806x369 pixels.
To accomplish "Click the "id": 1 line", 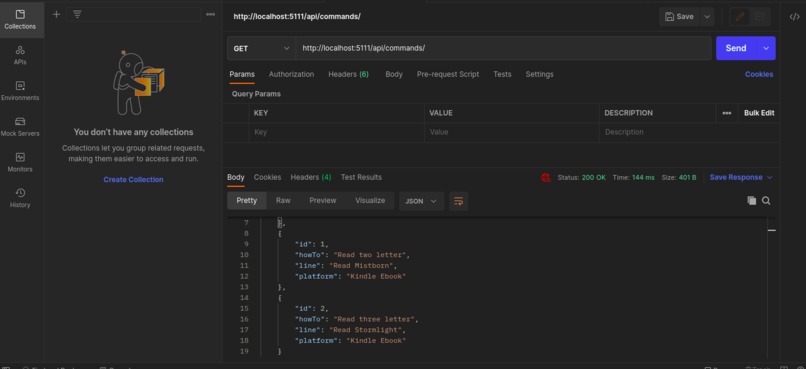I will click(x=312, y=244).
